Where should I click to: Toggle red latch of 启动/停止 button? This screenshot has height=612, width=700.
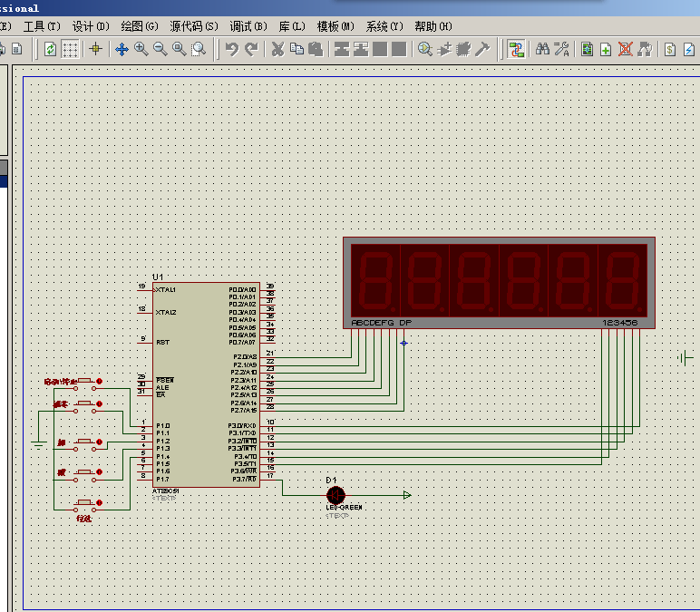coord(99,381)
